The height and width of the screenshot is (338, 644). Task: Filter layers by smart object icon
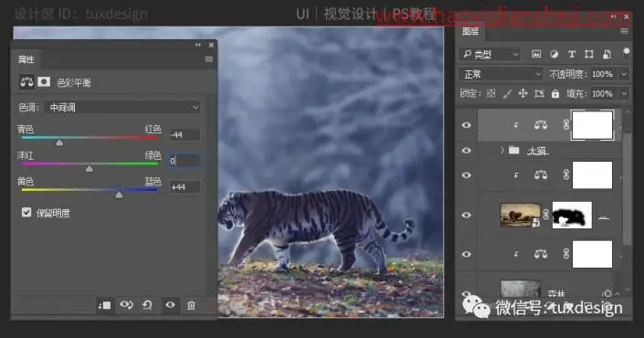607,54
